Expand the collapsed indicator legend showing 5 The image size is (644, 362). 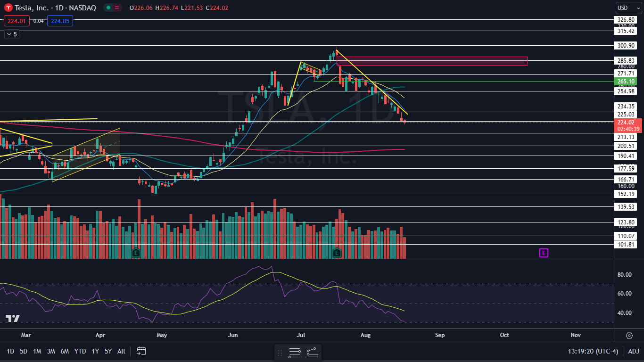click(x=11, y=34)
